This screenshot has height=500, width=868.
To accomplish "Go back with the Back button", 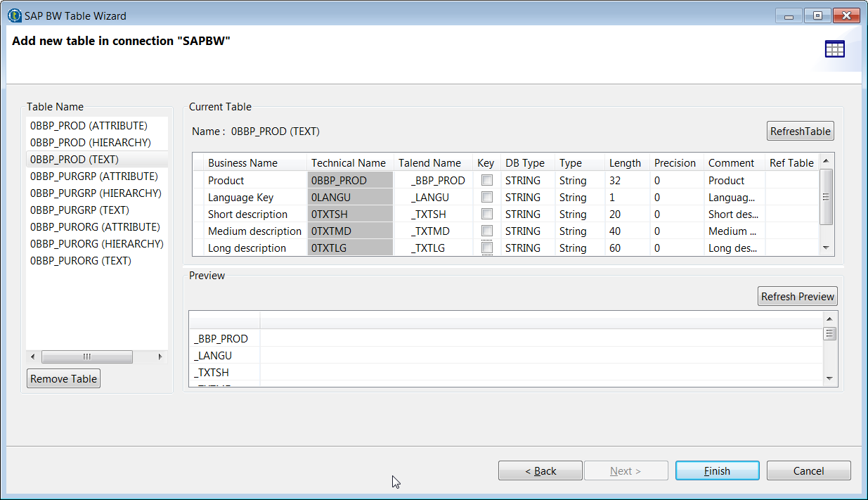I will tap(540, 471).
